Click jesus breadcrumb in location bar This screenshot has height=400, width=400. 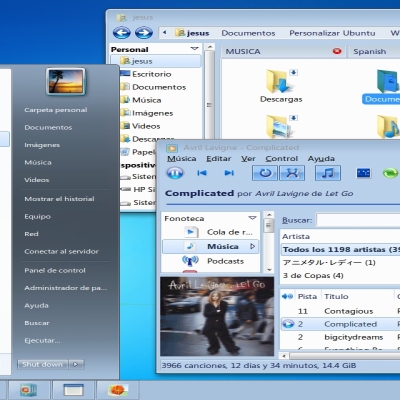pos(193,33)
